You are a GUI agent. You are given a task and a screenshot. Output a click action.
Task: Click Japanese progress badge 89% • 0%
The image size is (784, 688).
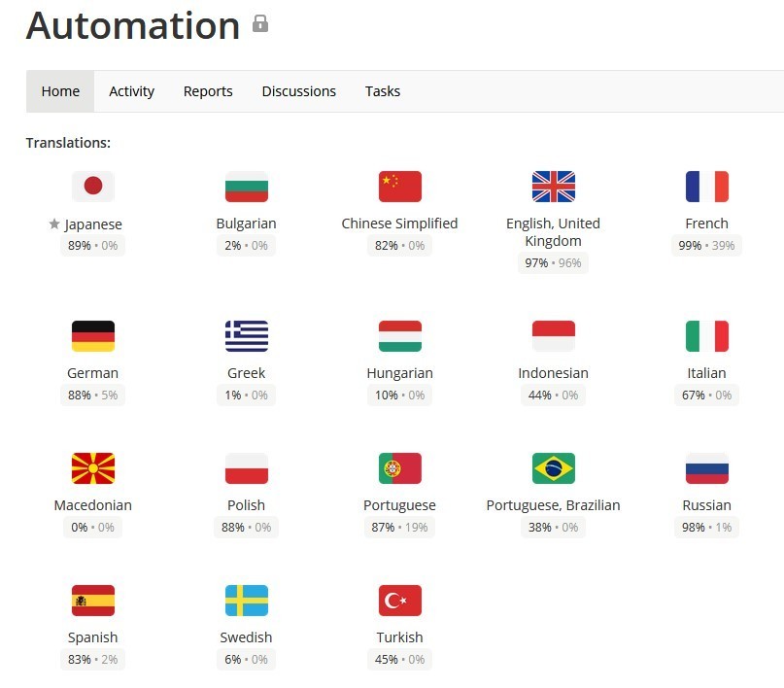tap(92, 246)
